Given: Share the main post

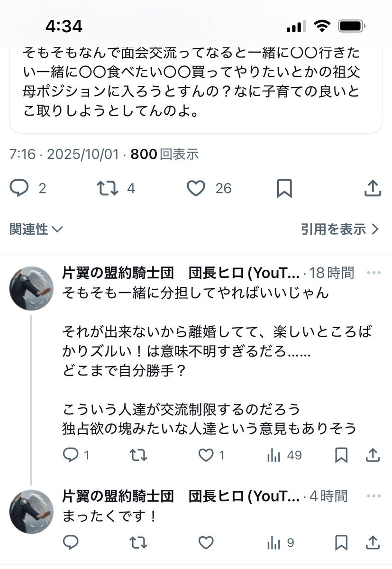Looking at the screenshot, I should pos(373,189).
